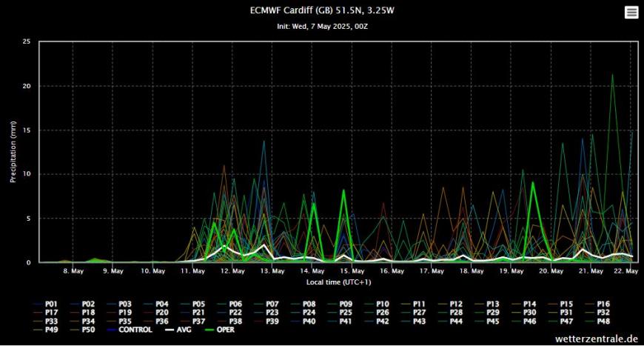Show or hide the P29 line
The height and width of the screenshot is (346, 644).
(x=488, y=313)
